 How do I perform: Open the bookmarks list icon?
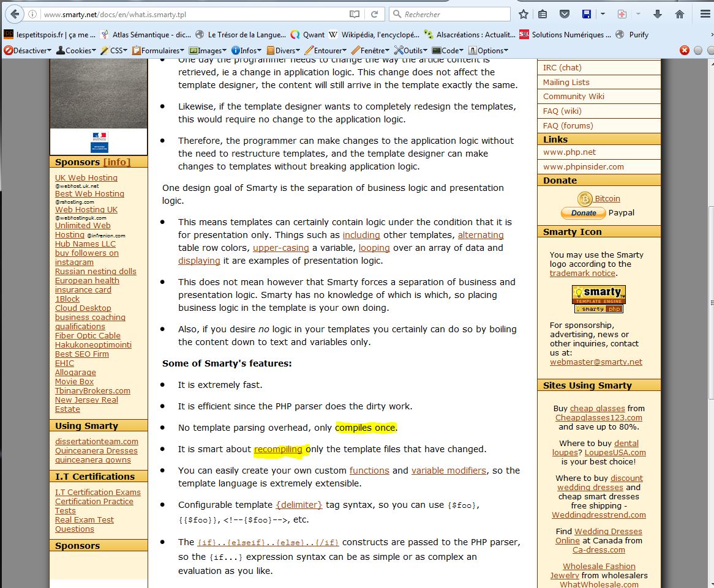(543, 14)
